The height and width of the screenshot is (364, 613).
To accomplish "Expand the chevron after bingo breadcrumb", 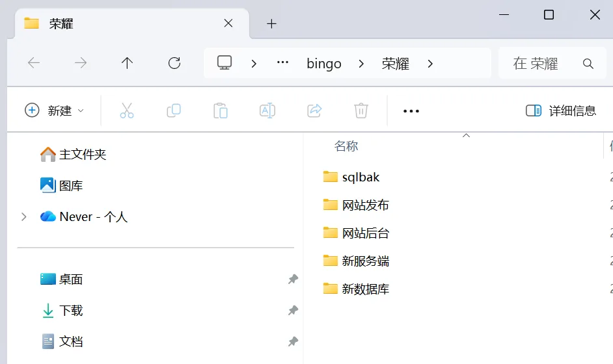I will point(361,63).
